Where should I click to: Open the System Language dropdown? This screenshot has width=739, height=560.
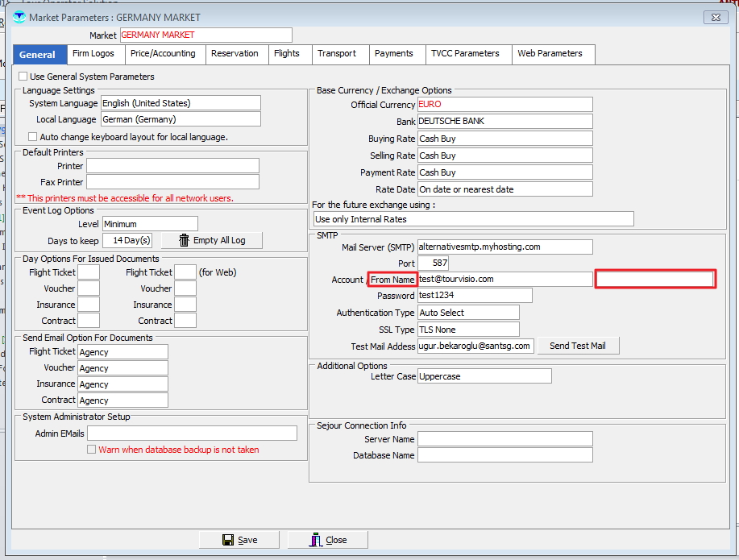point(180,103)
